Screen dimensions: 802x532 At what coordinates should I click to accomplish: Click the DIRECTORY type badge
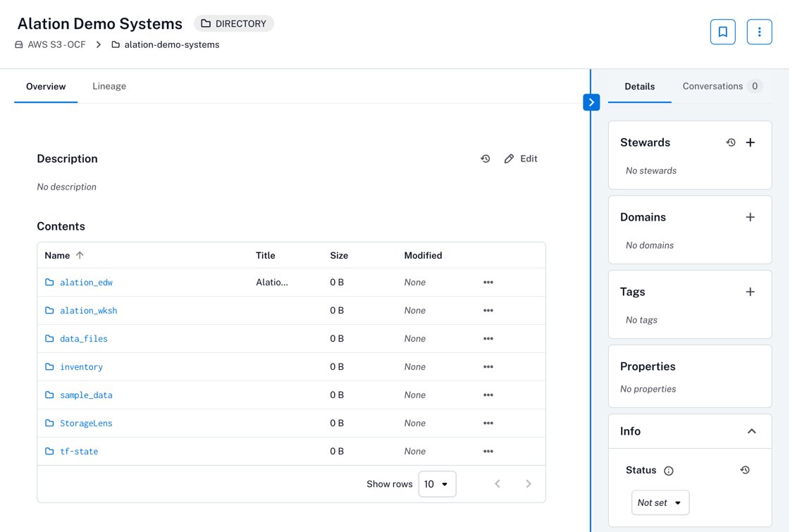click(x=234, y=23)
